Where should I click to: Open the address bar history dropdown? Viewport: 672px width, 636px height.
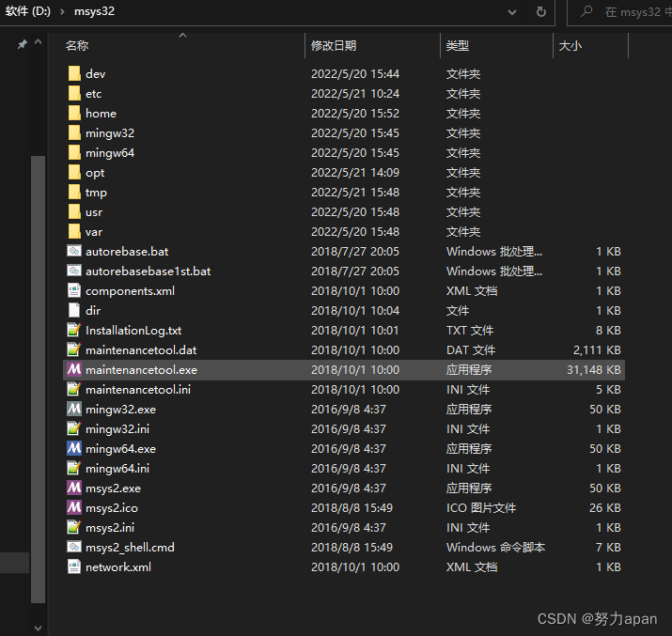click(512, 12)
